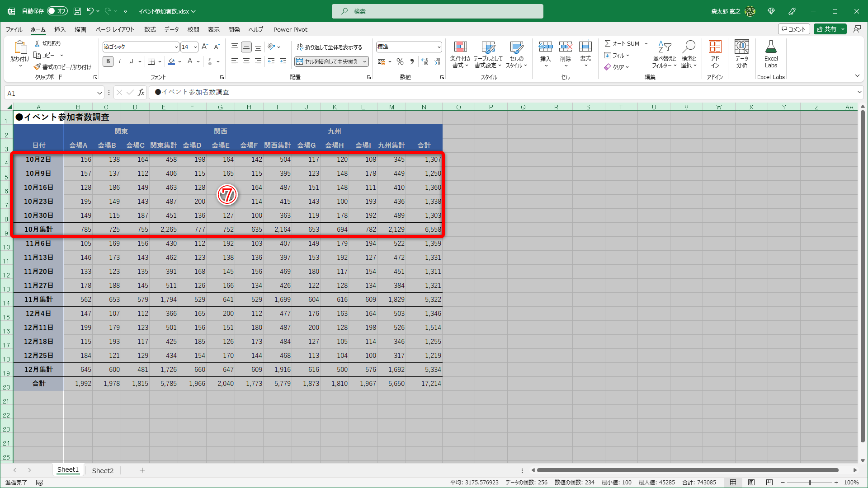868x488 pixels.
Task: Expand the font name combo box
Action: (x=176, y=47)
